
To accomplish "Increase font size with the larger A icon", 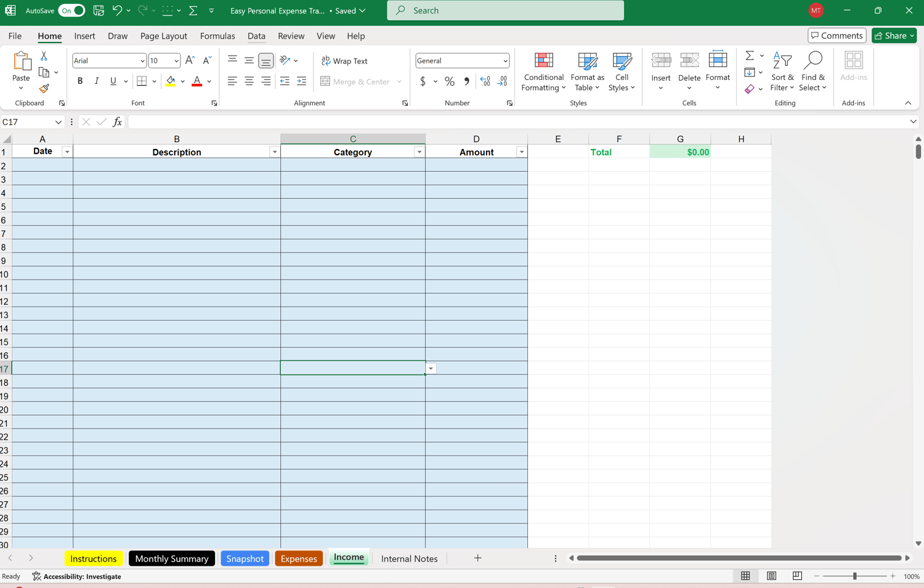I will (190, 60).
